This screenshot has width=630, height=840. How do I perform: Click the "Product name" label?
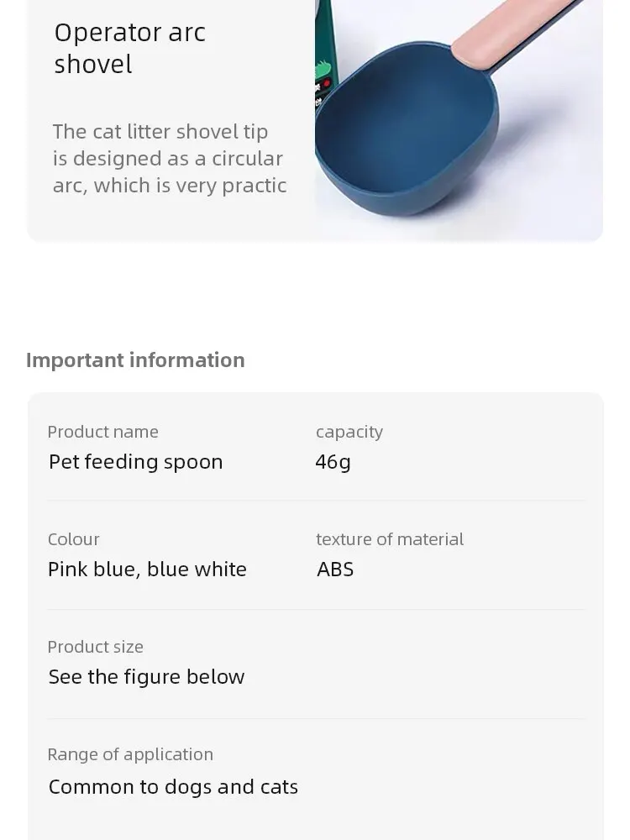point(102,432)
